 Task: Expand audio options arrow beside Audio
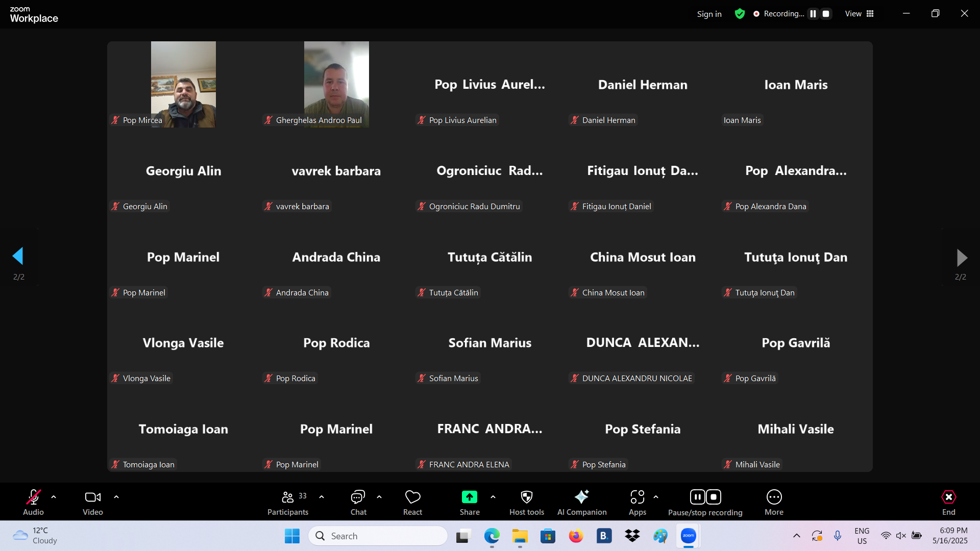(54, 496)
